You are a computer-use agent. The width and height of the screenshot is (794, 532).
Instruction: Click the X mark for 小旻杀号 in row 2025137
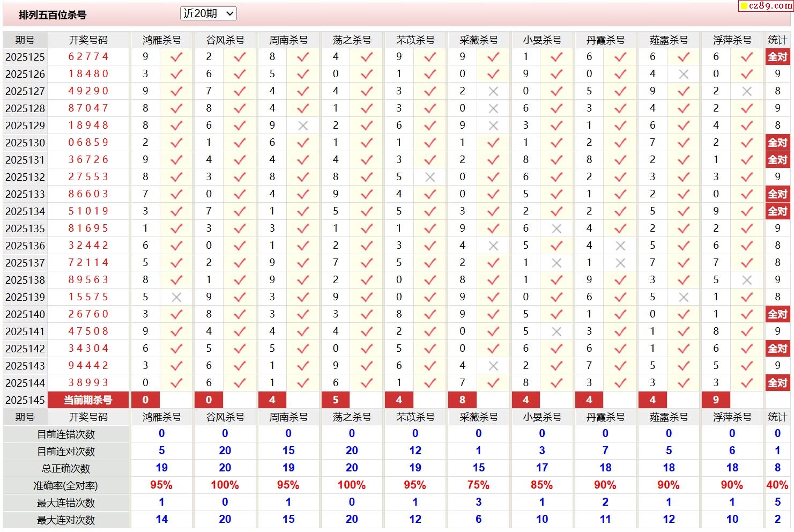click(556, 263)
